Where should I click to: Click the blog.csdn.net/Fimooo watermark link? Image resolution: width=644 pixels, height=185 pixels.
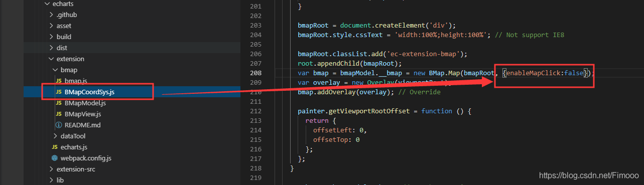click(589, 175)
